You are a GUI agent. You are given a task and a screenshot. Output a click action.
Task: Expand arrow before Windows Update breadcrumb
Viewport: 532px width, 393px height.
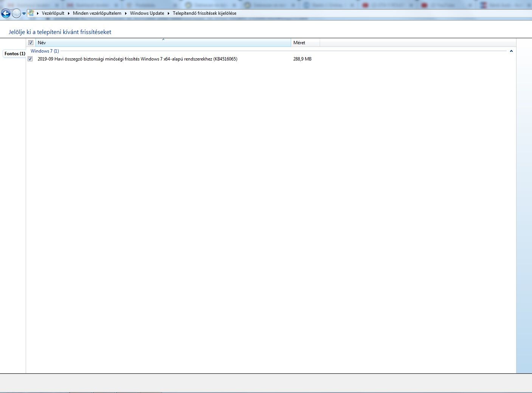pyautogui.click(x=126, y=13)
